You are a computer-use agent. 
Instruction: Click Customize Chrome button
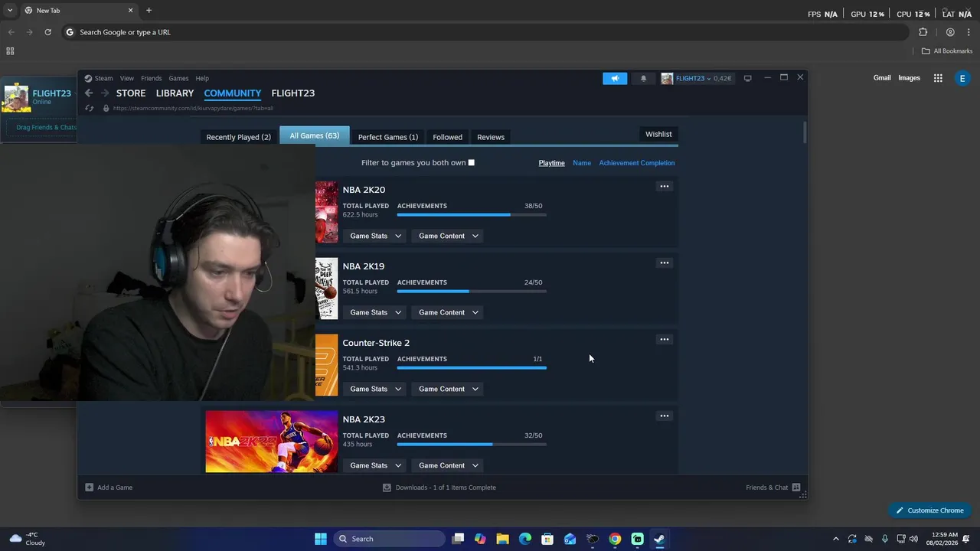930,510
